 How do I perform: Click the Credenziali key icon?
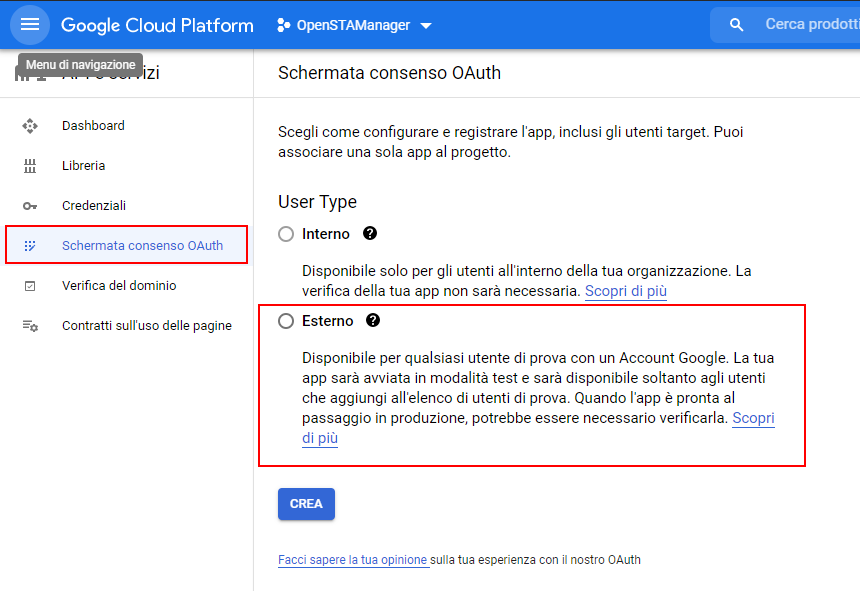pos(30,206)
